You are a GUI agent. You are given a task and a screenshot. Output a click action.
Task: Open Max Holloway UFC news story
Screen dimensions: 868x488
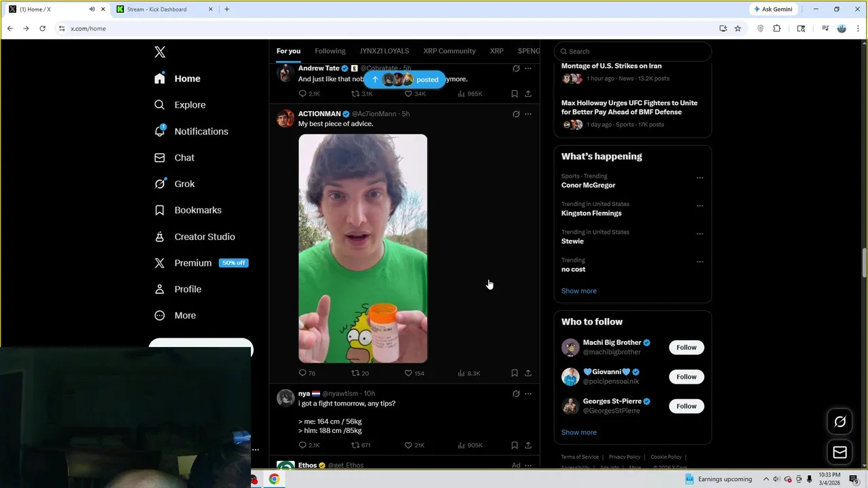pos(629,107)
